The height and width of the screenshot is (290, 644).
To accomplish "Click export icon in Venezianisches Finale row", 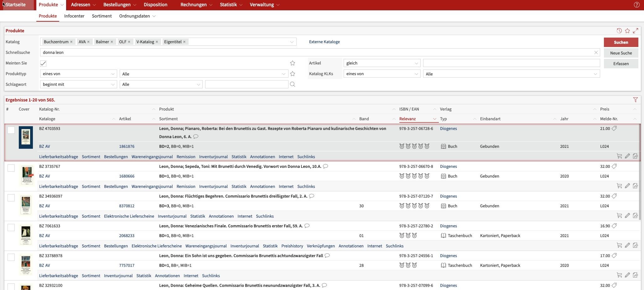I will click(635, 245).
